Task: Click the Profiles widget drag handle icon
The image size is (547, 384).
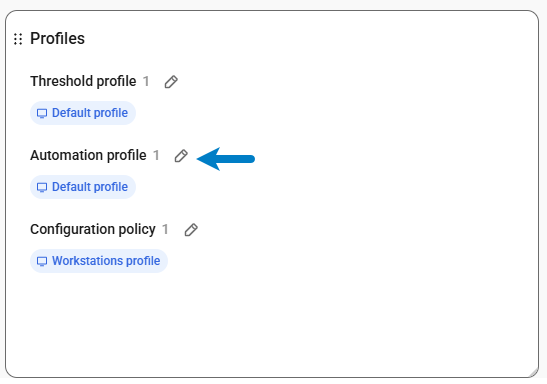Action: tap(18, 39)
